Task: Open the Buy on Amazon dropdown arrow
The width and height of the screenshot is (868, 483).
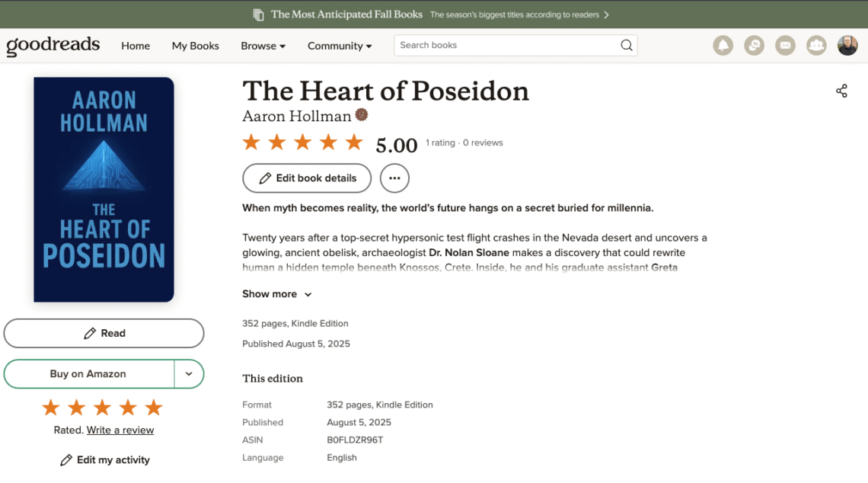Action: tap(189, 374)
